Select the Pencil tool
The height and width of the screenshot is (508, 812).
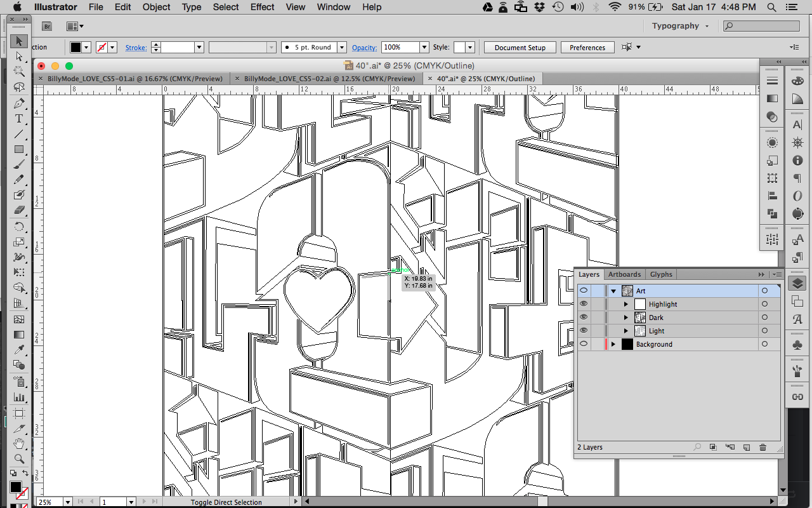[18, 180]
